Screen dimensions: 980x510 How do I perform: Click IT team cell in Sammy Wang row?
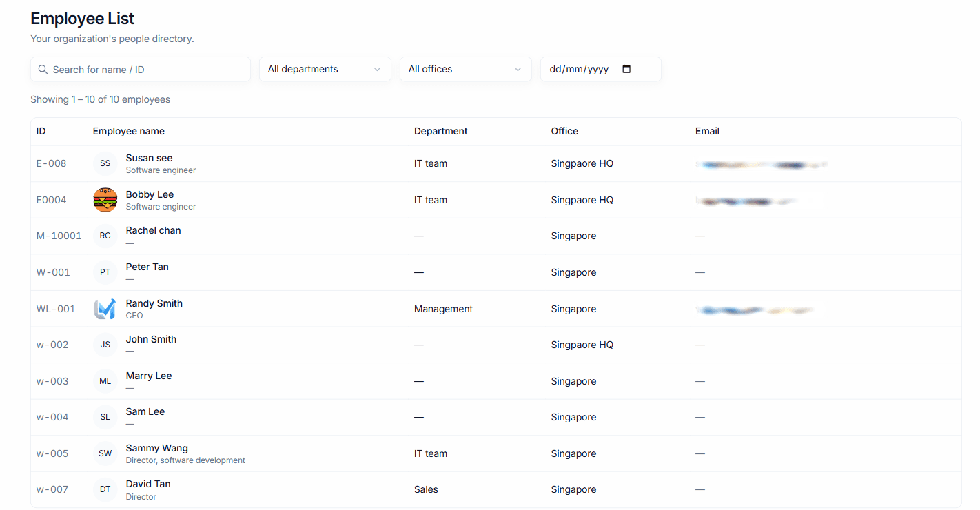pos(431,453)
